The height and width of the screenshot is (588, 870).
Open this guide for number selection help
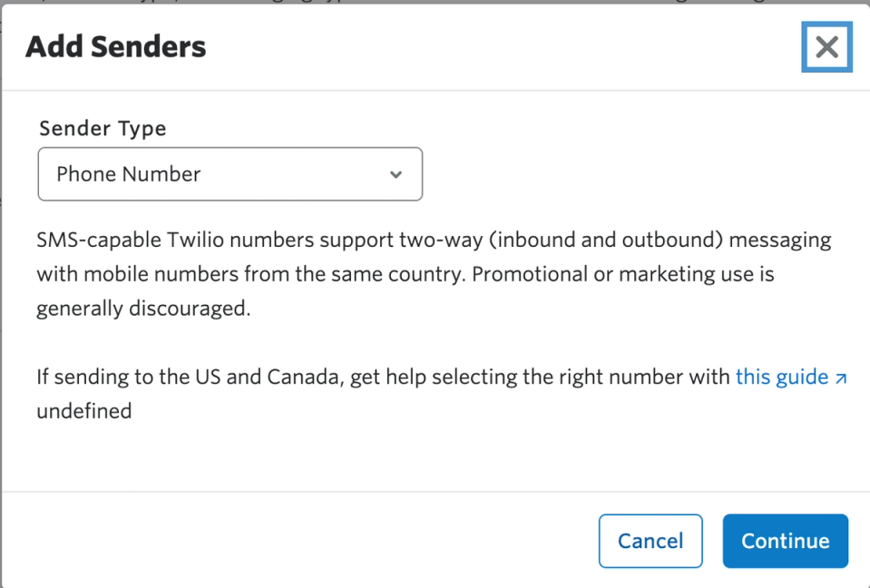pos(786,377)
